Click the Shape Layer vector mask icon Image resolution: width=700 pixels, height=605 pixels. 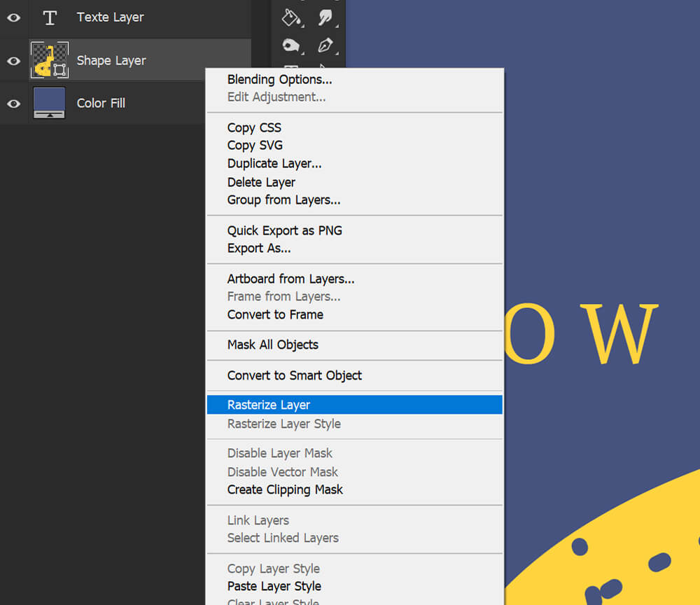tap(58, 70)
